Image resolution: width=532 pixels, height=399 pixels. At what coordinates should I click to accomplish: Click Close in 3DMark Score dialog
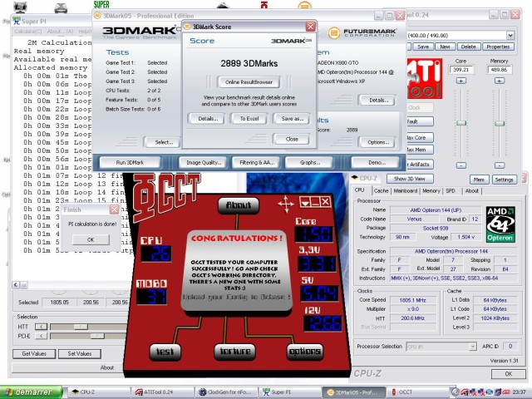click(292, 139)
